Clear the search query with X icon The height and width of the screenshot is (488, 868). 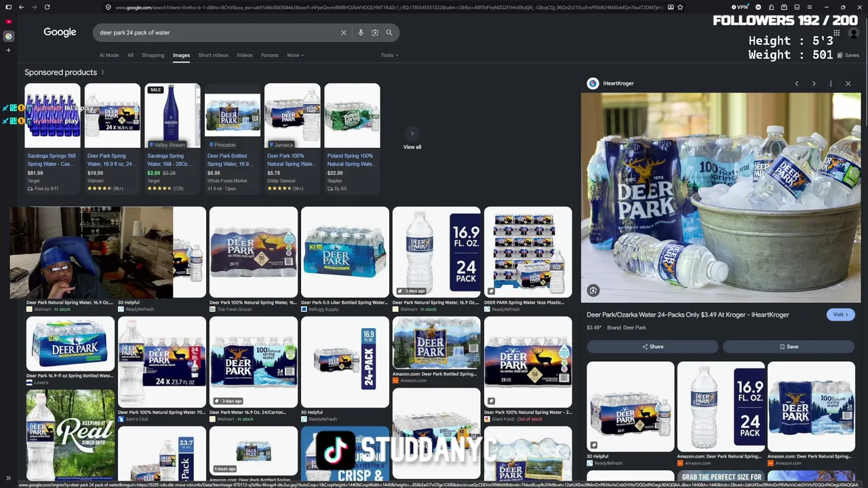click(x=343, y=33)
